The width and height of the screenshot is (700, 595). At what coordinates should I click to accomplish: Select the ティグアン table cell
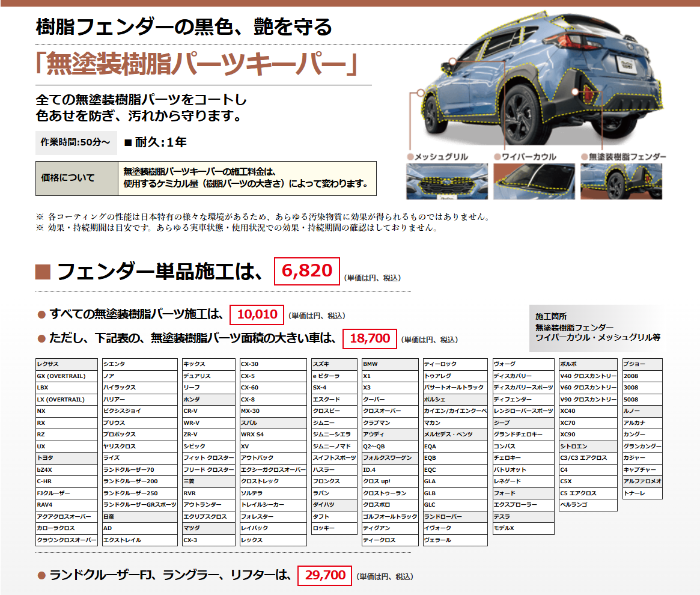point(390,528)
